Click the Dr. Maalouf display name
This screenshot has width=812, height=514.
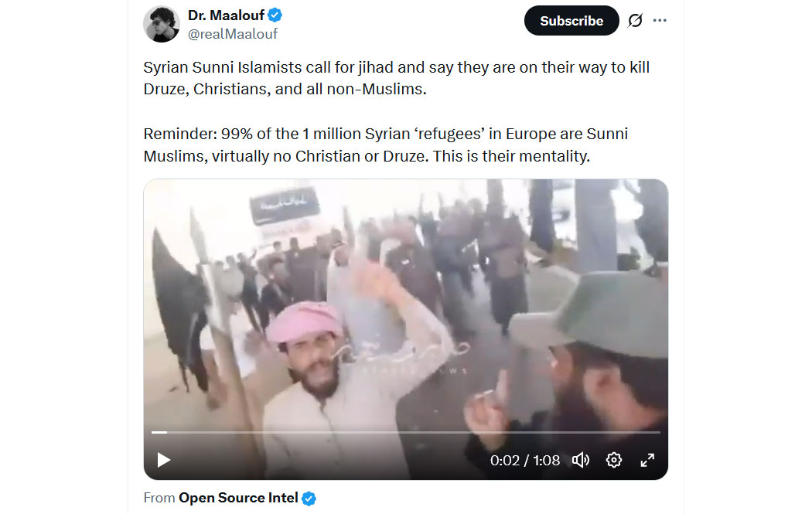click(x=227, y=15)
